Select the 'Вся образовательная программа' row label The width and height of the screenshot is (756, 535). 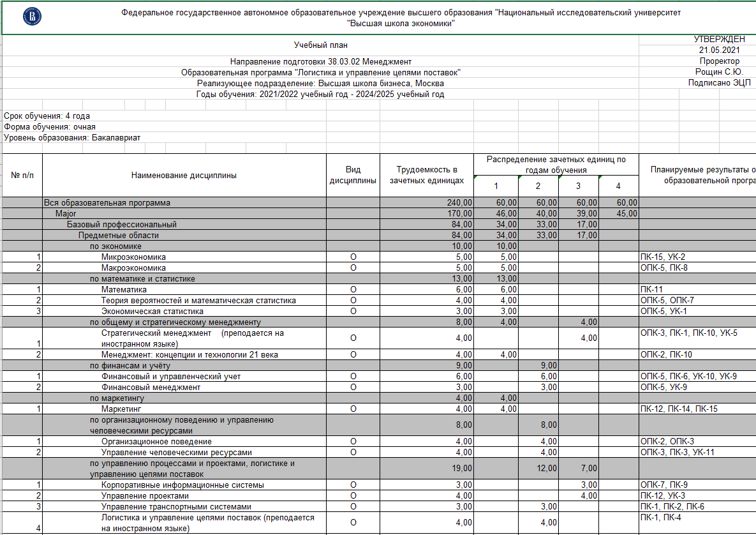point(107,202)
